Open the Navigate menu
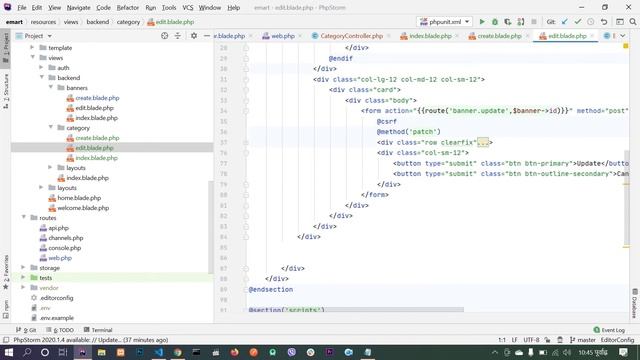Screen dimensions: 640x360 tap(78, 7)
